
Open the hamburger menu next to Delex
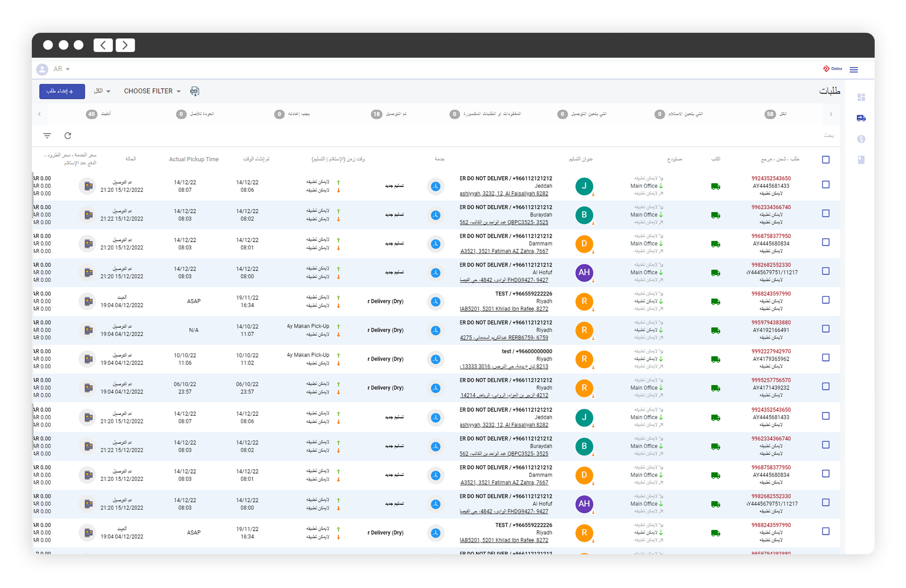pos(854,69)
